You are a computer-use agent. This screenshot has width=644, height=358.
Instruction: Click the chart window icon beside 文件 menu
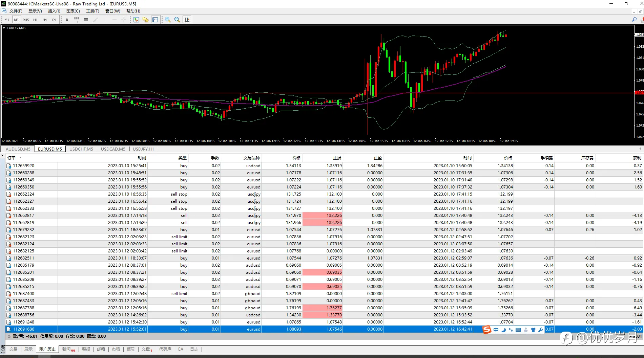tap(4, 11)
